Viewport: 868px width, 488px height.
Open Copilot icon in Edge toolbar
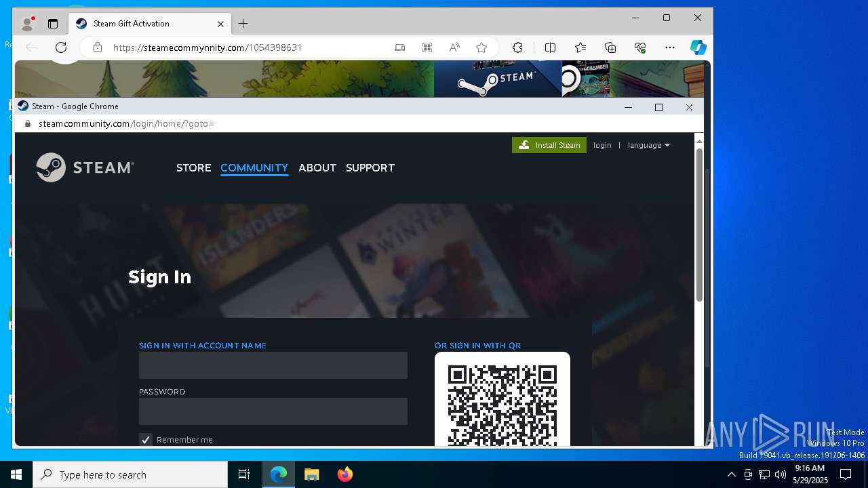[698, 47]
